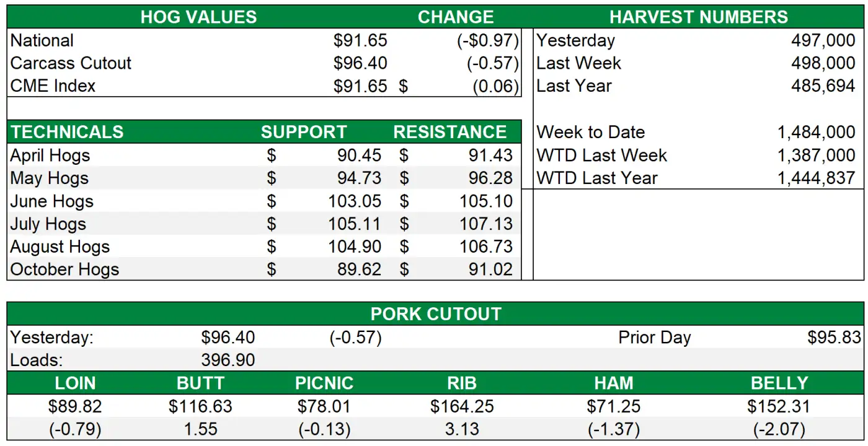Select the TECHNICALS header cell

point(67,132)
